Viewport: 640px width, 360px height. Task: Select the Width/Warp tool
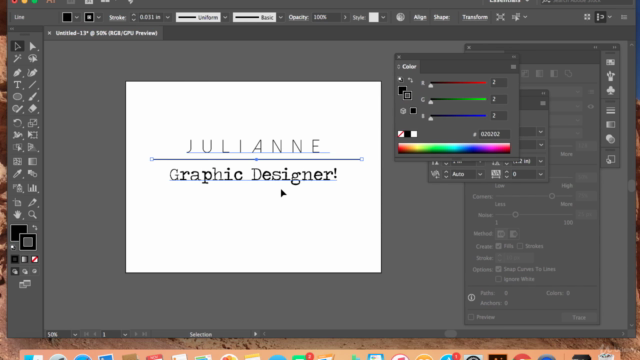(x=17, y=135)
